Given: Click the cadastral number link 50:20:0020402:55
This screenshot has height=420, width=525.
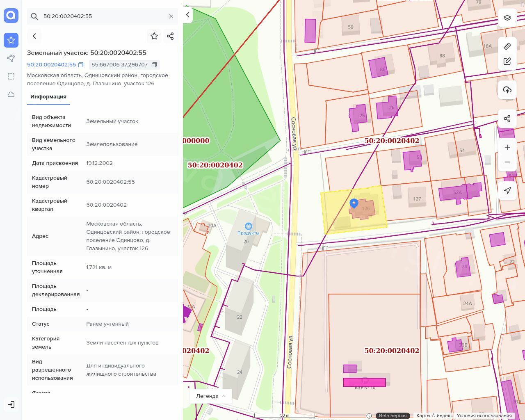Looking at the screenshot, I should coord(51,65).
